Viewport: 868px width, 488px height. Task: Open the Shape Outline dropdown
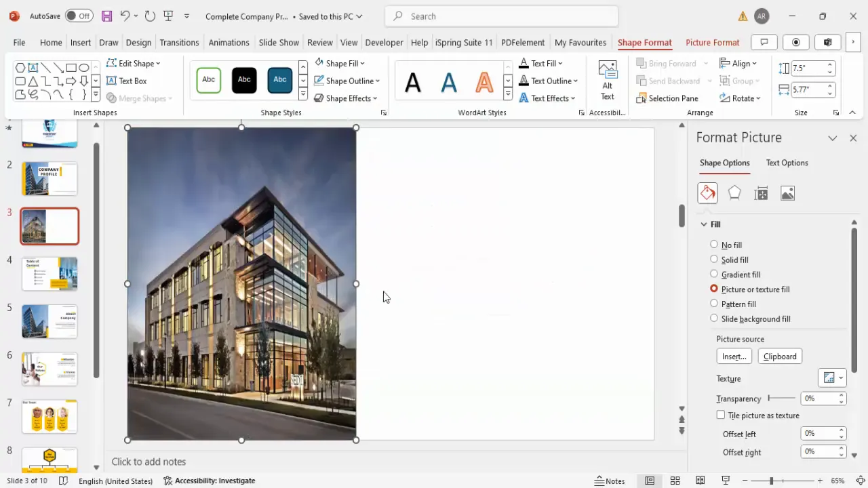click(x=347, y=81)
